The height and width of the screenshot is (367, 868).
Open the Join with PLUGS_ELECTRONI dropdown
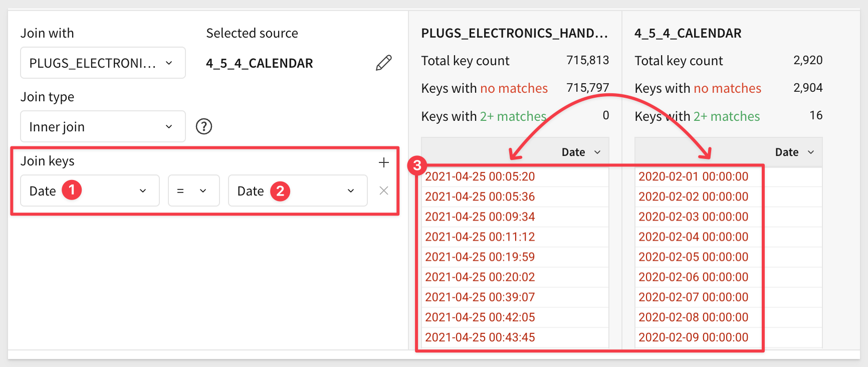(x=103, y=63)
